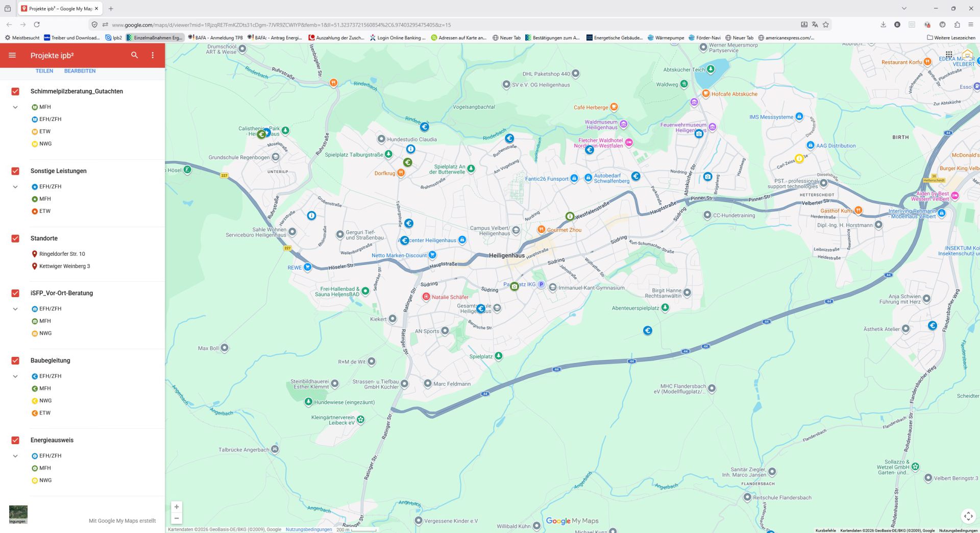Click the blue euro marker near Hauptstraße west

[x=405, y=240]
